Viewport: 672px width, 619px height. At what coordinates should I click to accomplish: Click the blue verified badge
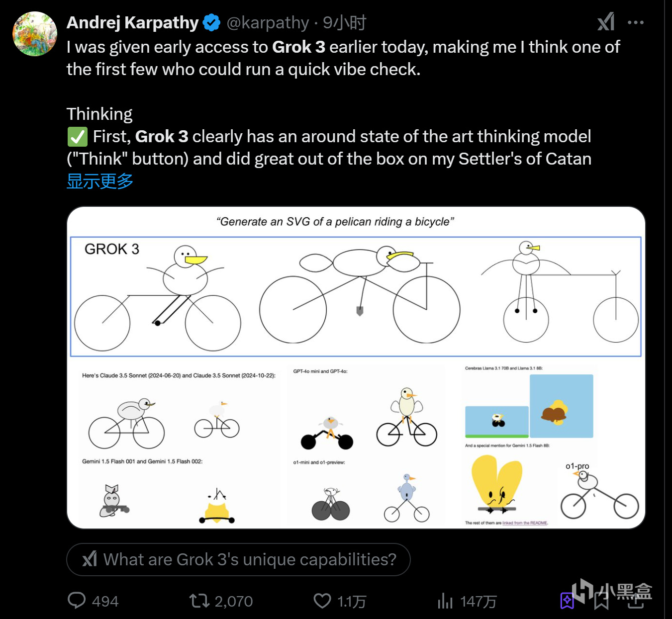pyautogui.click(x=212, y=23)
